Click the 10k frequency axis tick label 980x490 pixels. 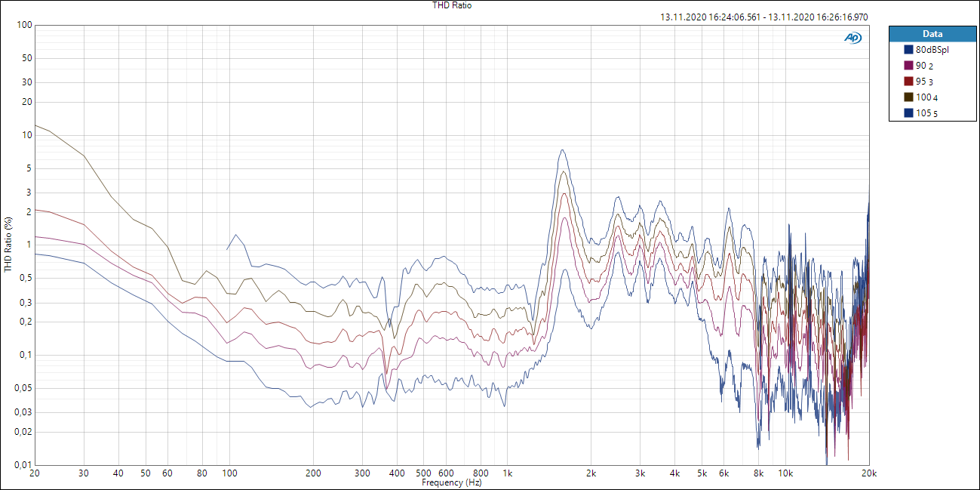(x=786, y=473)
